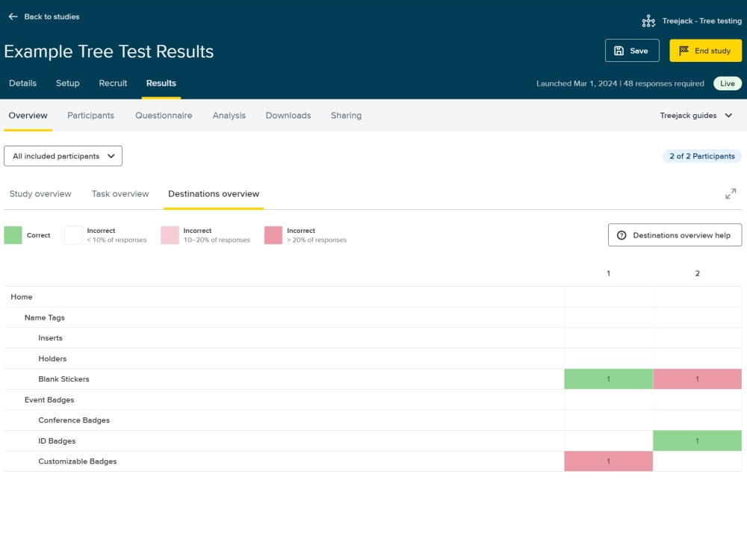747x560 pixels.
Task: Go to the Downloads sub-tab
Action: [x=288, y=115]
